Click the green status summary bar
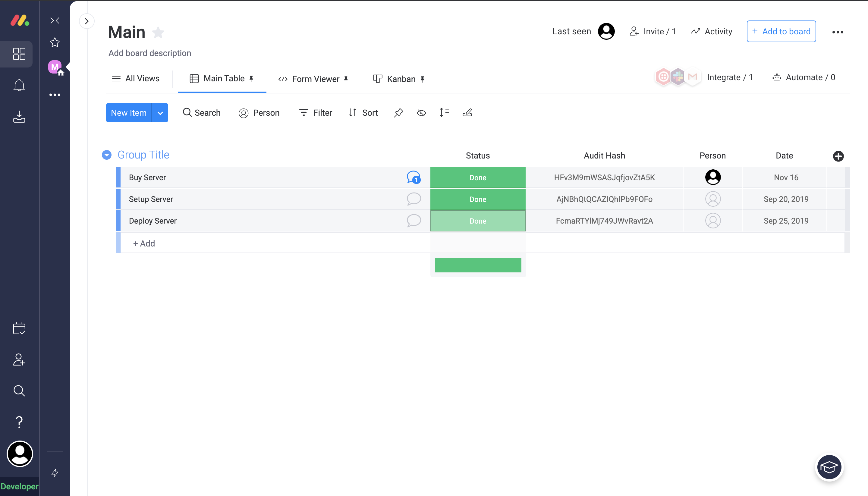Viewport: 868px width, 496px height. [x=478, y=265]
